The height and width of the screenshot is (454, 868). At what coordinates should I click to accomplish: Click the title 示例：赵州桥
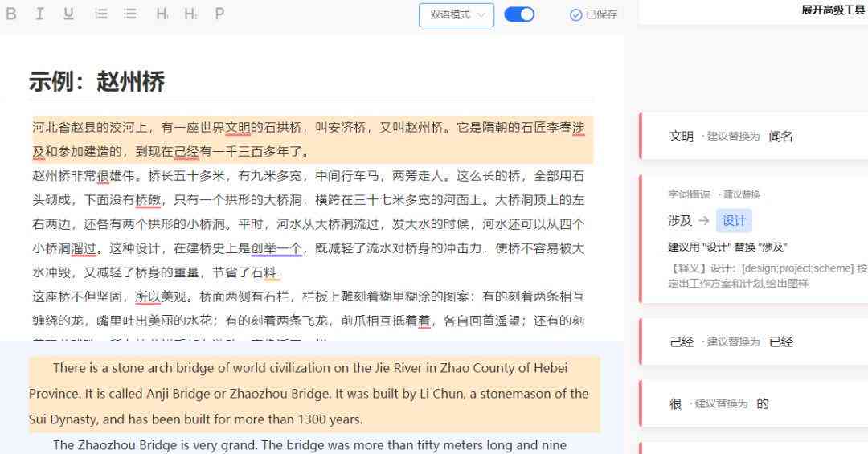(x=97, y=81)
